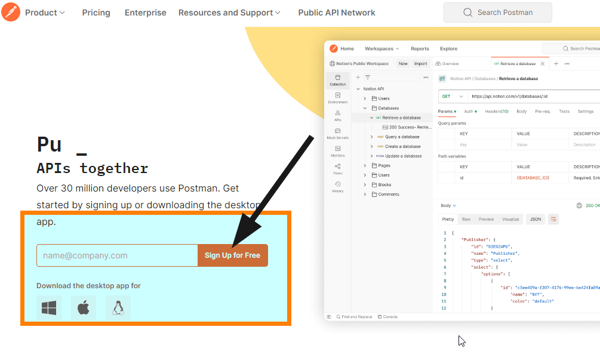Expand the Query a database request
600x364 pixels.
click(x=371, y=137)
